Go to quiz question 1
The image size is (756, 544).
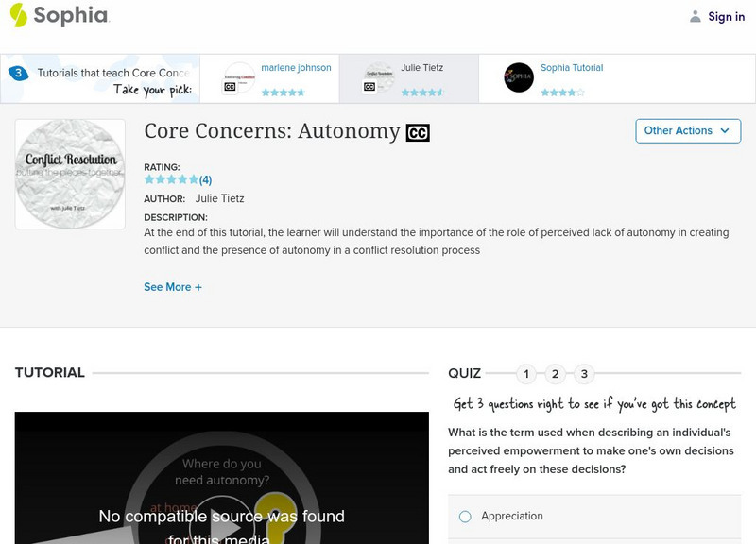tap(526, 374)
